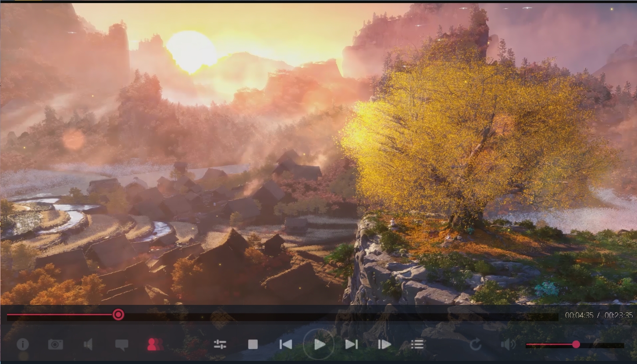Skip to the next track
Viewport: 637px width, 364px height.
[x=352, y=344]
